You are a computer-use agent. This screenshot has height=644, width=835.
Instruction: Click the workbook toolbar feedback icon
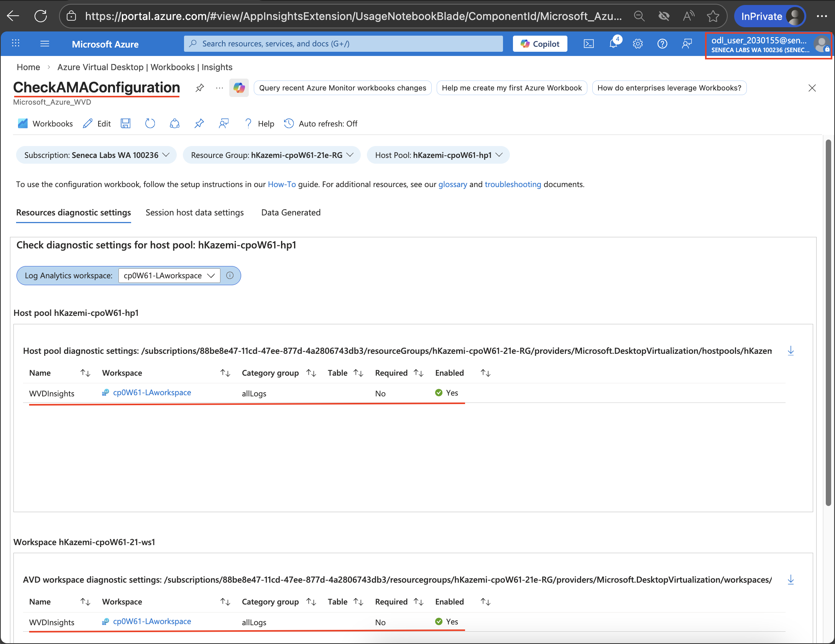click(x=224, y=123)
